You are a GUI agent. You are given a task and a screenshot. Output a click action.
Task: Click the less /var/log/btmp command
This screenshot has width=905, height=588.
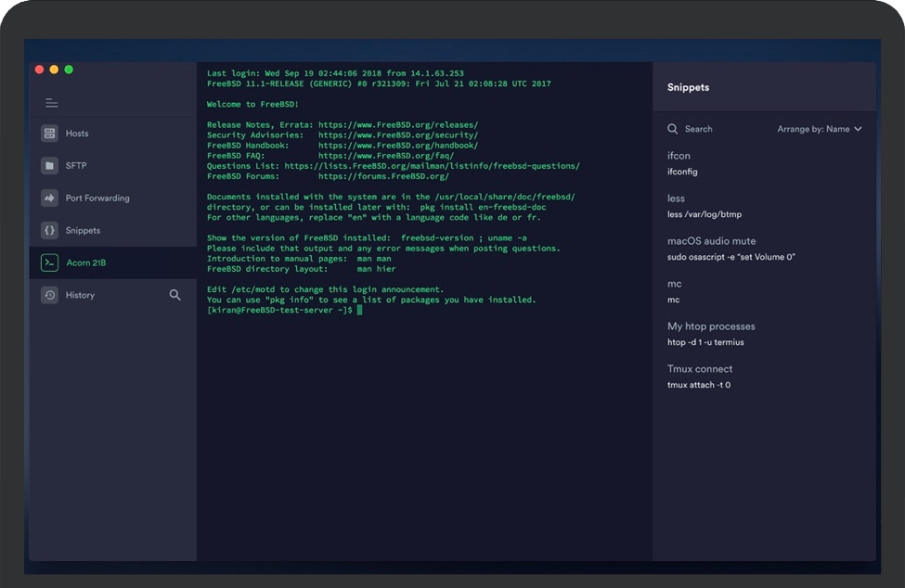[705, 214]
